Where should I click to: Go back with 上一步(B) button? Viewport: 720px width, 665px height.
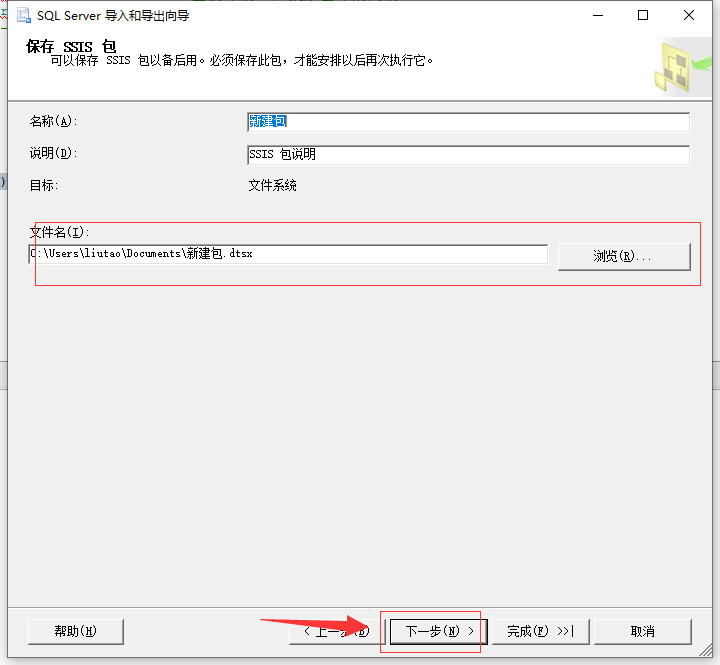pos(337,631)
